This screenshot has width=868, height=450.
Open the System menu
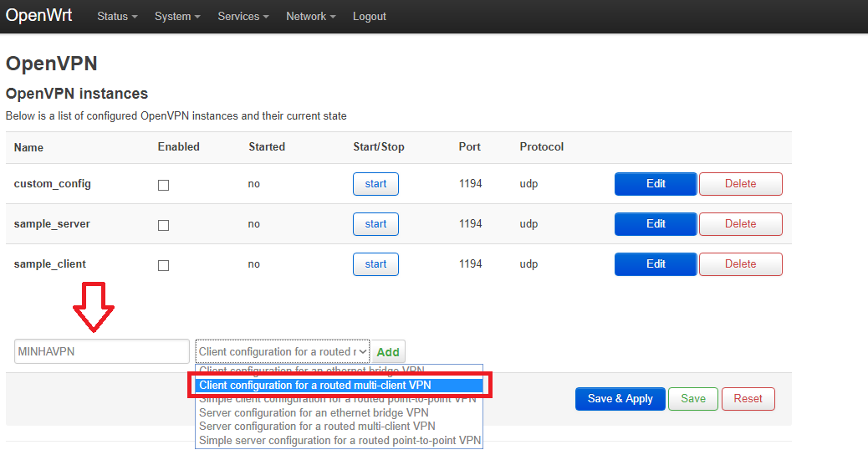[x=177, y=17]
